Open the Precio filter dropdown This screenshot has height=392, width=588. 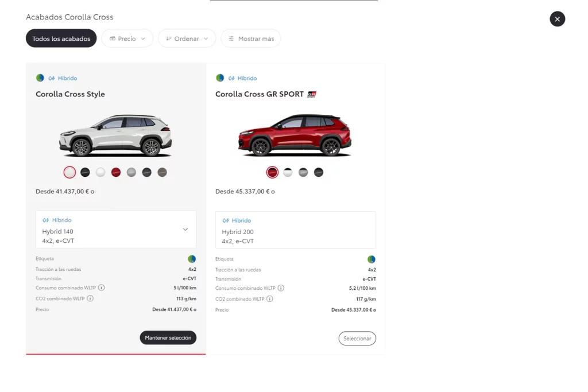(127, 38)
